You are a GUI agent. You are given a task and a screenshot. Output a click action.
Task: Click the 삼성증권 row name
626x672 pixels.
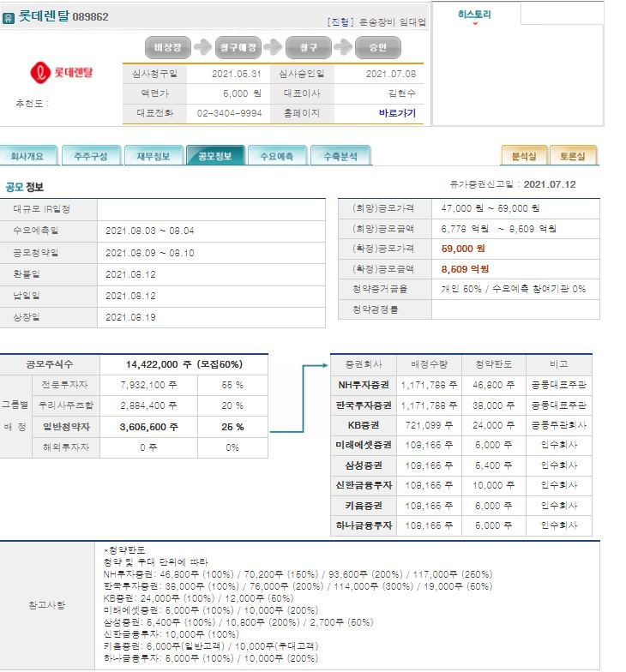364,465
